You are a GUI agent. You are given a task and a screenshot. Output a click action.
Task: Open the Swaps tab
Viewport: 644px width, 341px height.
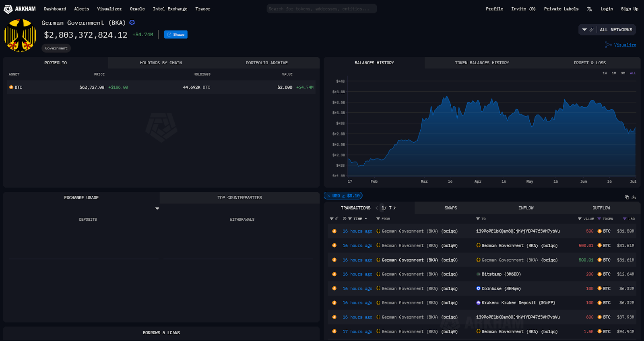pos(450,208)
